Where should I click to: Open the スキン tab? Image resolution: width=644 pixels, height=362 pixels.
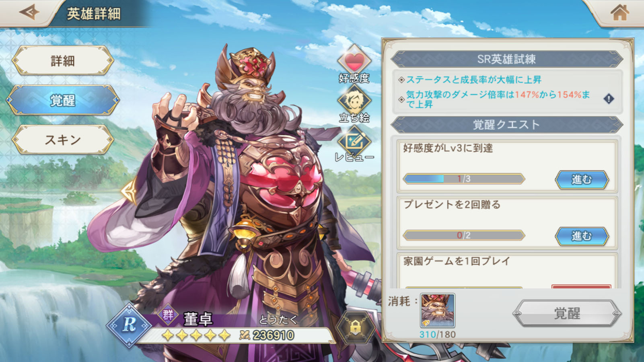63,140
